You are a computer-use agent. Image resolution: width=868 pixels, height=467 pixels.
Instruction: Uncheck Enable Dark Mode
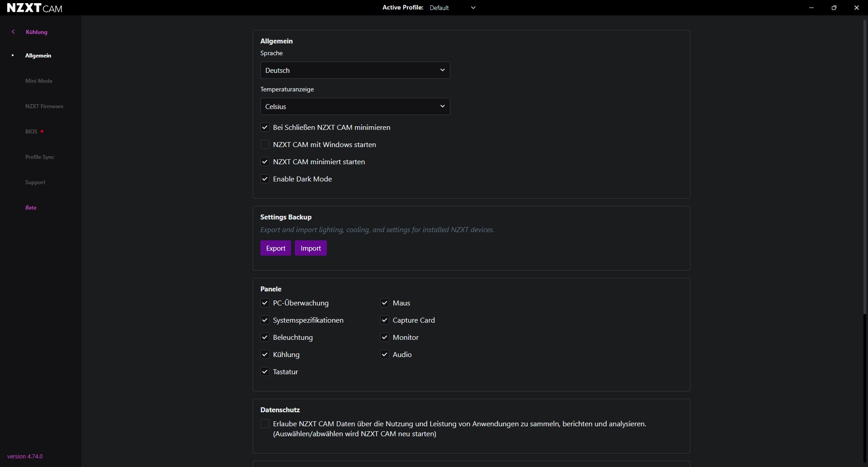pyautogui.click(x=265, y=179)
